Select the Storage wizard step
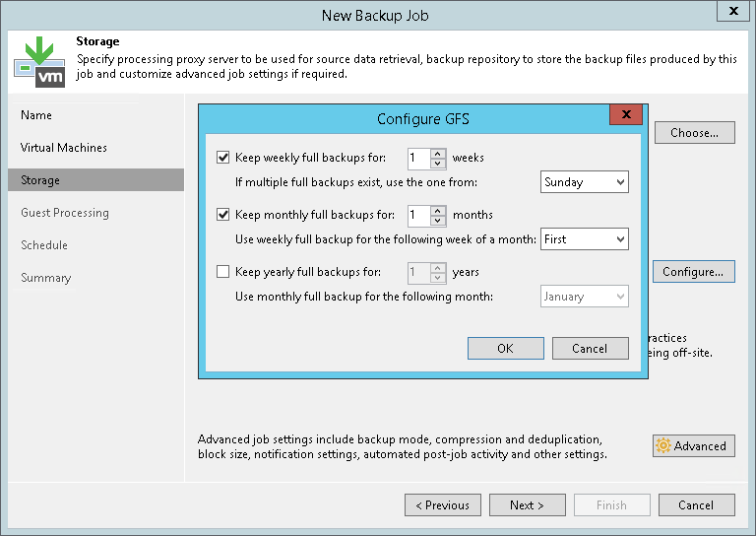 coord(40,180)
